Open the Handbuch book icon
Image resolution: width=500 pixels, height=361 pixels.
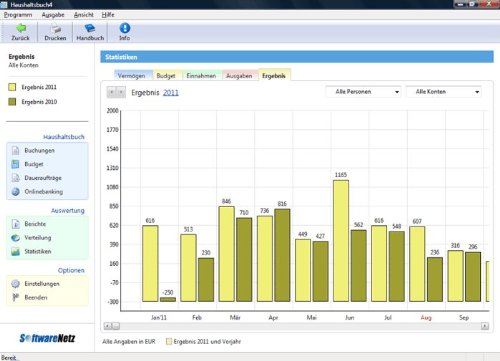click(90, 28)
